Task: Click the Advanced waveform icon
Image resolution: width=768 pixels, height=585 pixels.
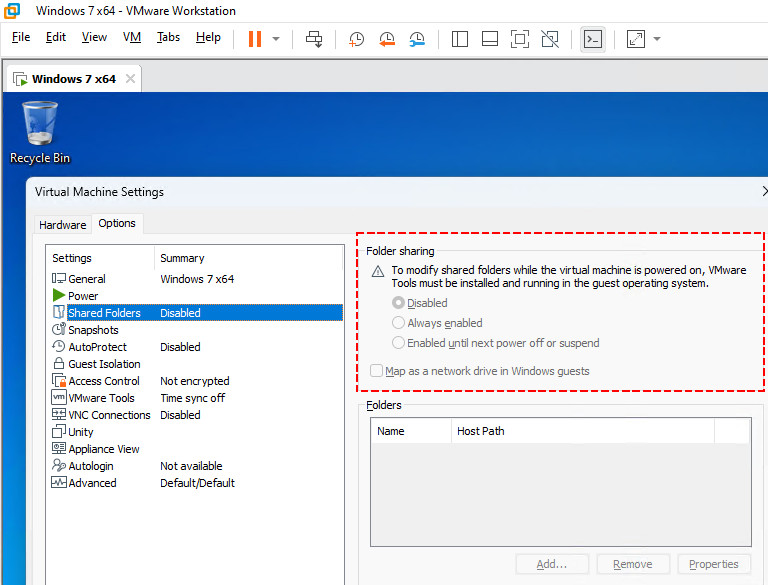Action: (59, 482)
